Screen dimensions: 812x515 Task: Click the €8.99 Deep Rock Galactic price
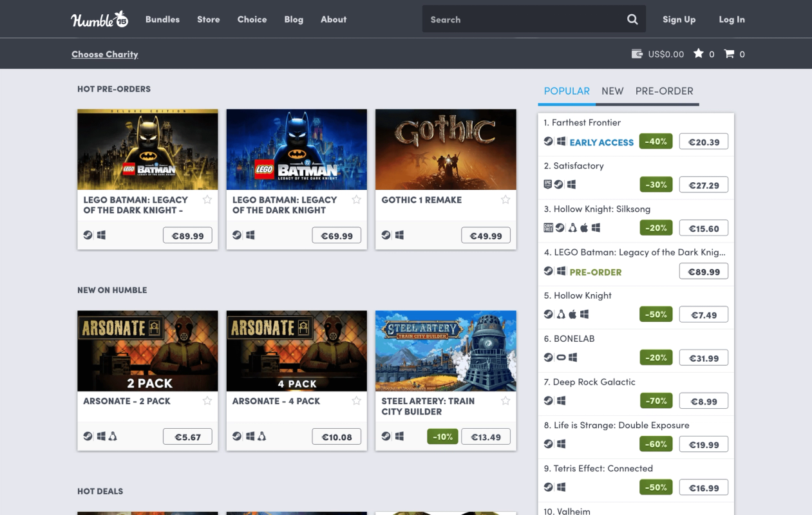tap(704, 400)
